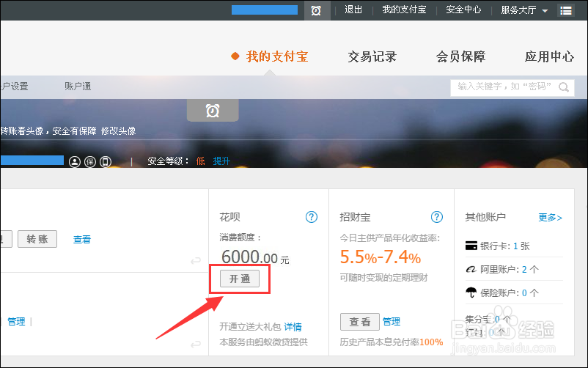Expand the 服务大厅 dropdown
Image resolution: width=588 pixels, height=368 pixels.
tap(524, 10)
